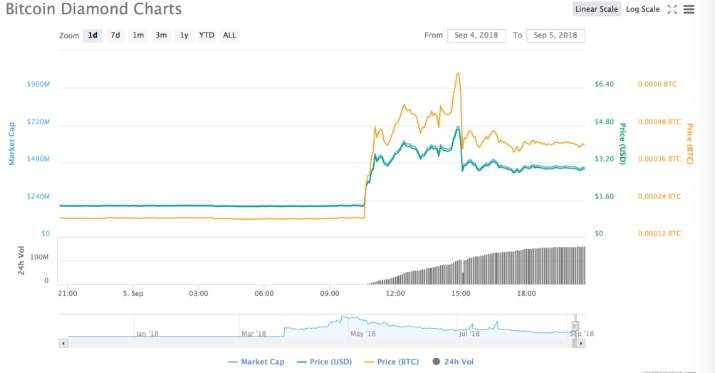Switch to Log Scale
The image size is (715, 373).
coord(642,9)
